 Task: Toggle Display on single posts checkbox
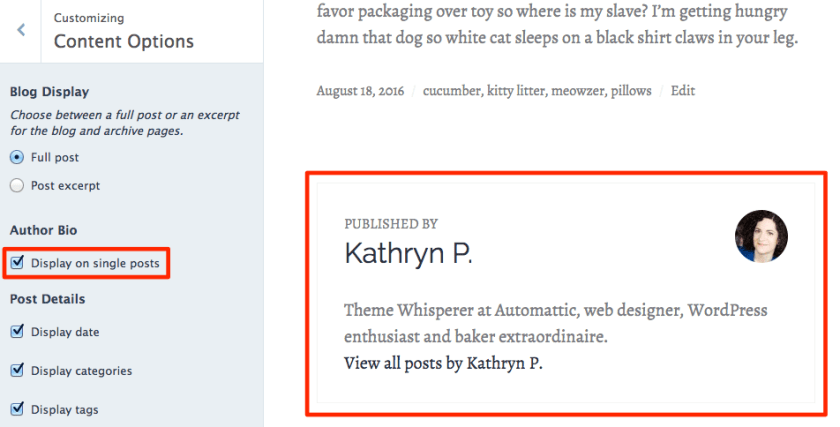[x=17, y=263]
